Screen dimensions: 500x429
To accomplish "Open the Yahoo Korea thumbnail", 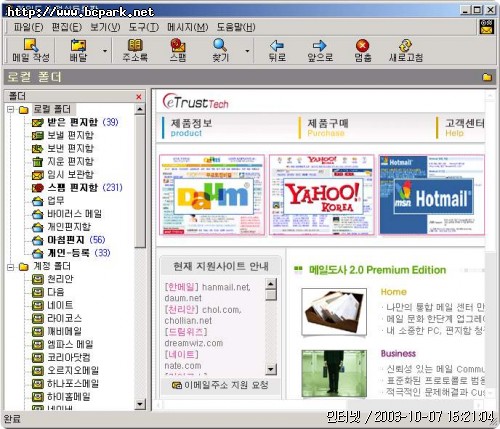I will (x=322, y=195).
